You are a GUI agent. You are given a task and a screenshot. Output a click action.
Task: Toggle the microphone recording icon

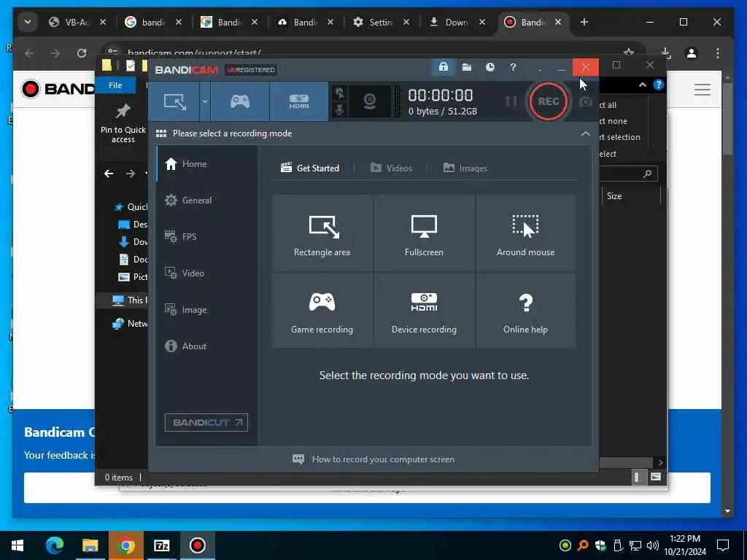click(x=340, y=110)
